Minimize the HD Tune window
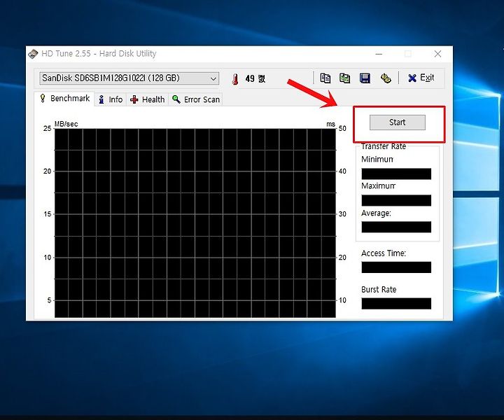Viewport: 504px width, 420px height. pyautogui.click(x=379, y=54)
